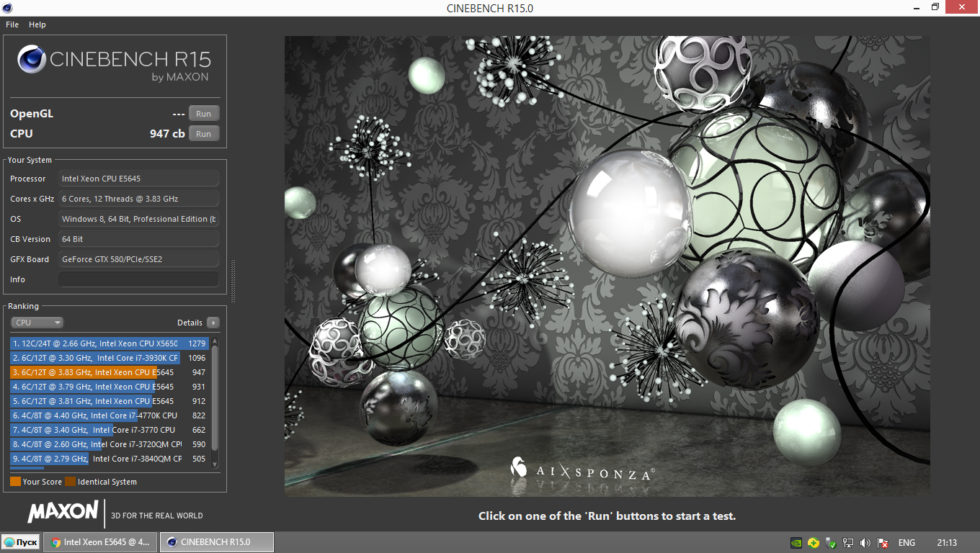This screenshot has width=980, height=553.
Task: Select ranking row 9 Core i7-3840QM
Action: coord(110,459)
